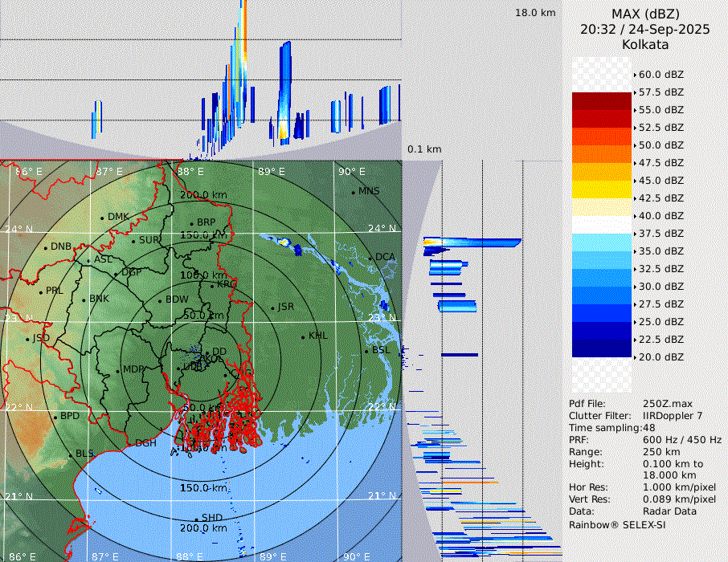Select the SHD station marker
Viewport: 728px width, 562px height.
tap(196, 519)
